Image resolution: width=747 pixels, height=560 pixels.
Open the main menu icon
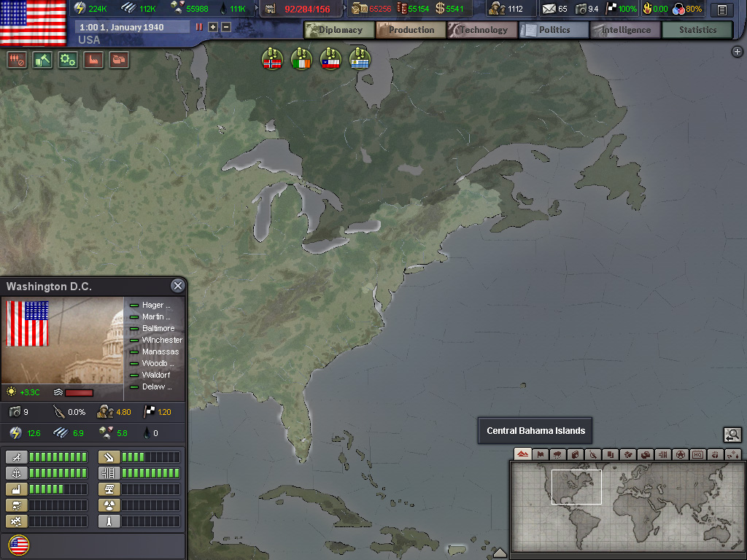[x=721, y=9]
